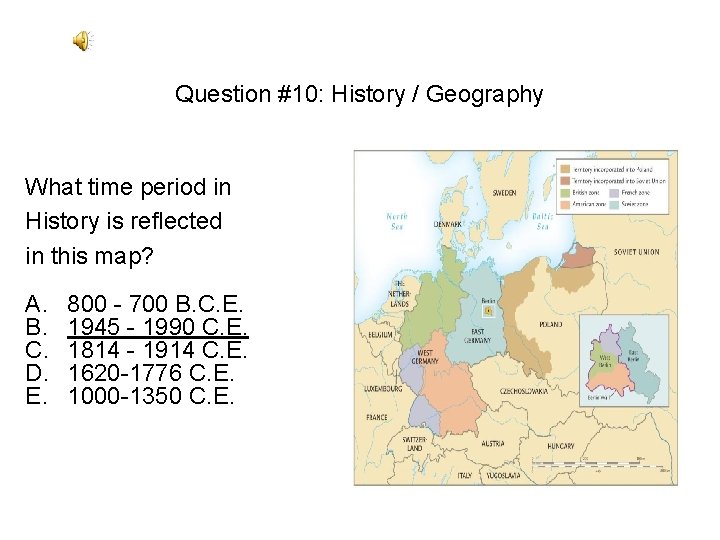Click the EAST GERMANY map label
This screenshot has width=720, height=540.
[478, 336]
